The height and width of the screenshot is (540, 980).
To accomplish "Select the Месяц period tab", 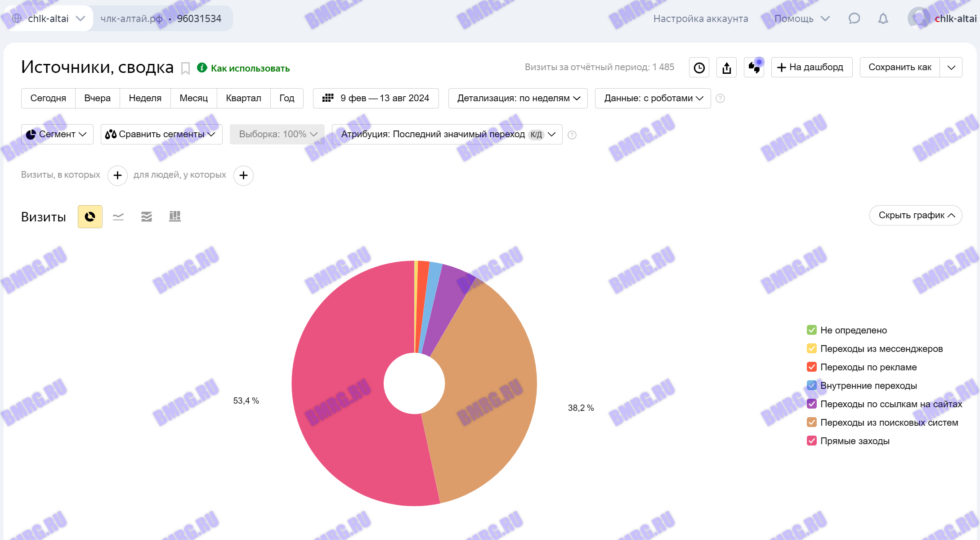I will tap(193, 98).
